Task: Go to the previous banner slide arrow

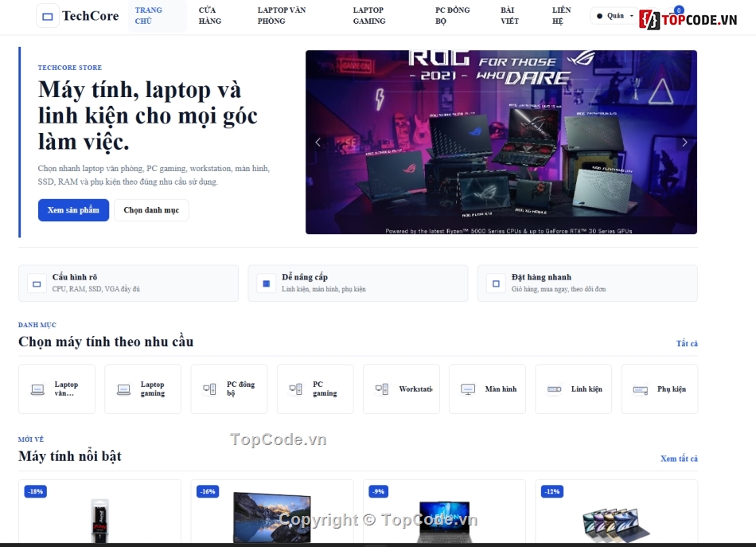Action: tap(318, 143)
